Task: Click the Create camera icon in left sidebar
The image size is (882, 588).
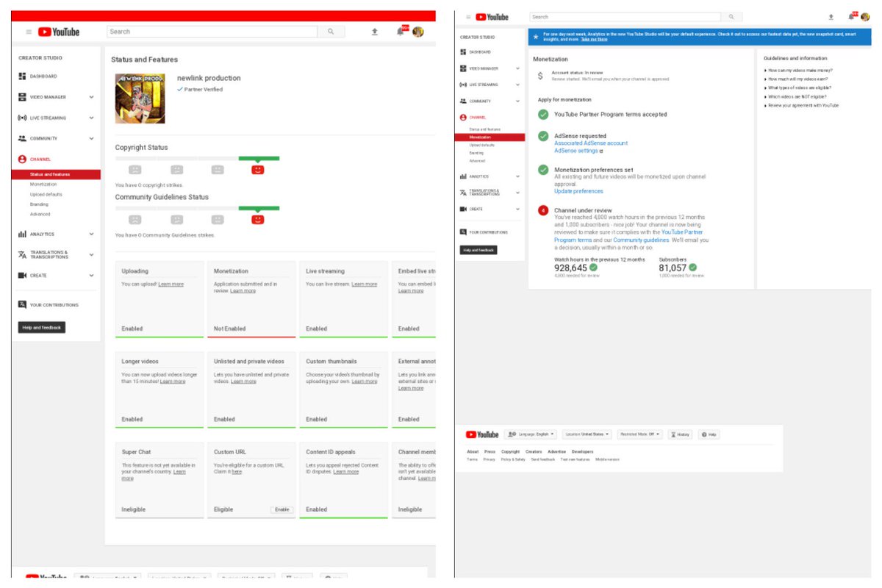Action: [22, 276]
